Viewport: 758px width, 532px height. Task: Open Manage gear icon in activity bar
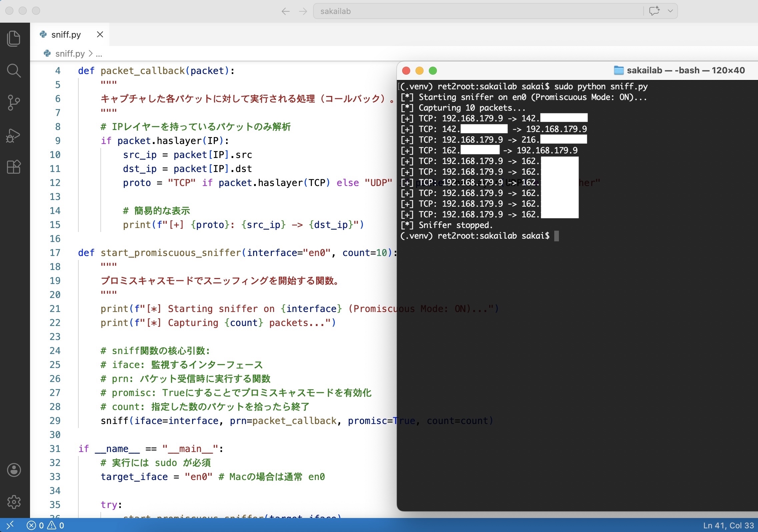pos(14,502)
